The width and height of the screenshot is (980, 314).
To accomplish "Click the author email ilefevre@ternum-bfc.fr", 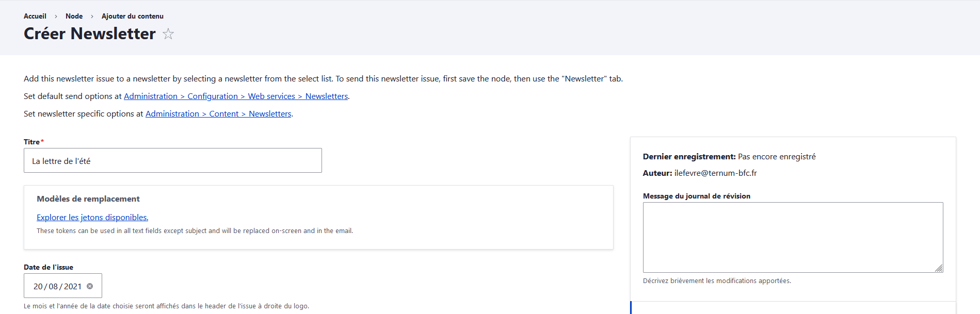I will (x=715, y=173).
